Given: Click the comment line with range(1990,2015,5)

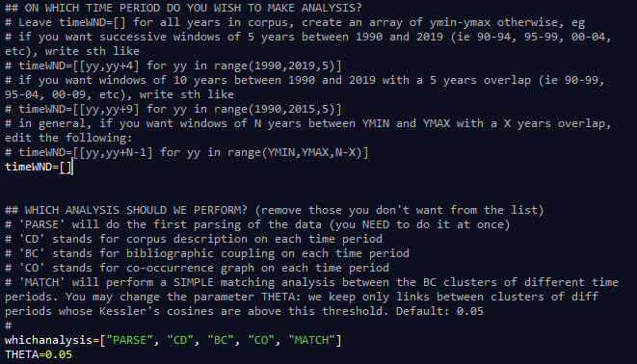Looking at the screenshot, I should (173, 109).
